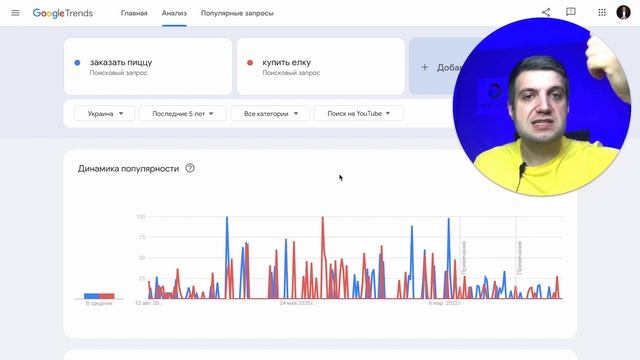Click the presenter's webcam video circle
Screen dimensions: 640x360
click(x=542, y=107)
